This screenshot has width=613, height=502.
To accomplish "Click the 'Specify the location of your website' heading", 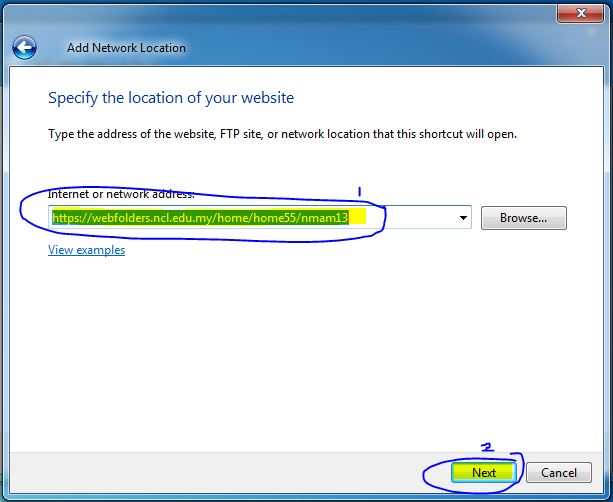I will (x=171, y=98).
